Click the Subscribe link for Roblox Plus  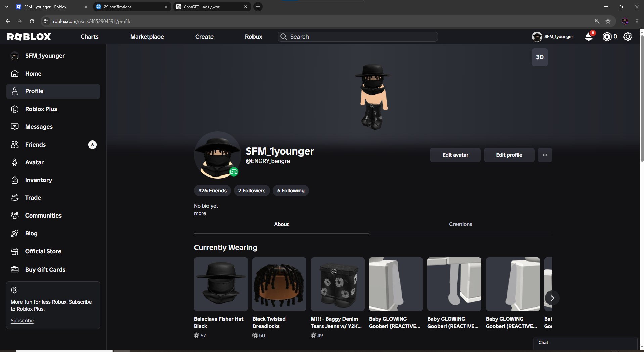click(22, 321)
